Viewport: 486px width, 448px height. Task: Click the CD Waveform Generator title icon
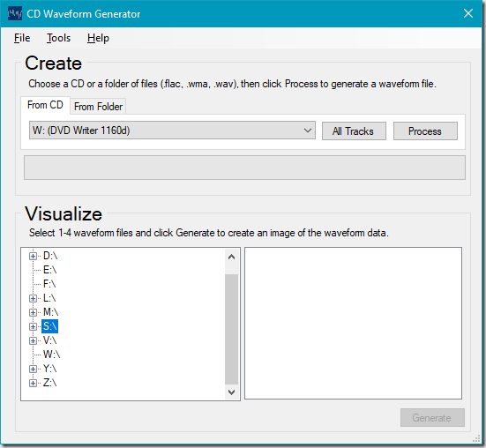coord(15,13)
